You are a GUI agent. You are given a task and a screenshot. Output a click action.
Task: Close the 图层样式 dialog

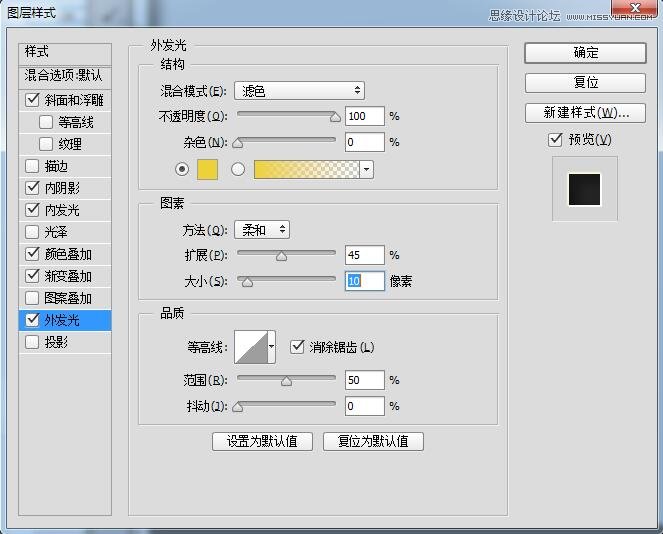pos(634,7)
